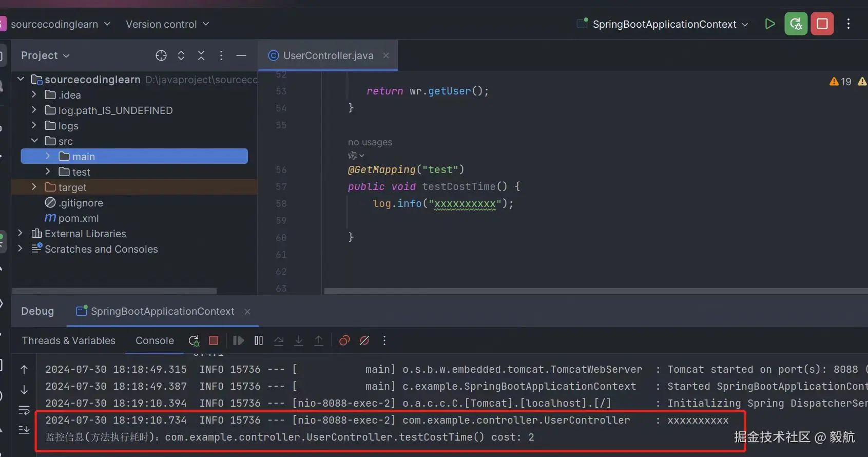Resume program execution
The width and height of the screenshot is (868, 457).
(238, 340)
